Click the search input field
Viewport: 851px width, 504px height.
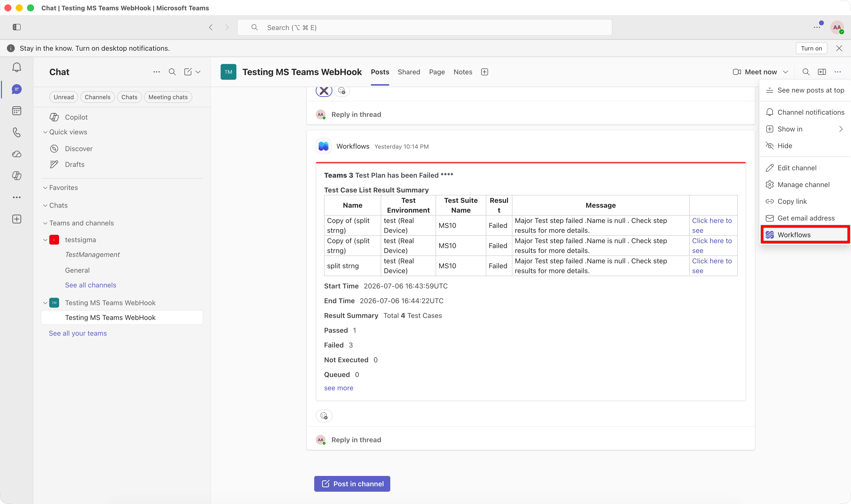[424, 27]
